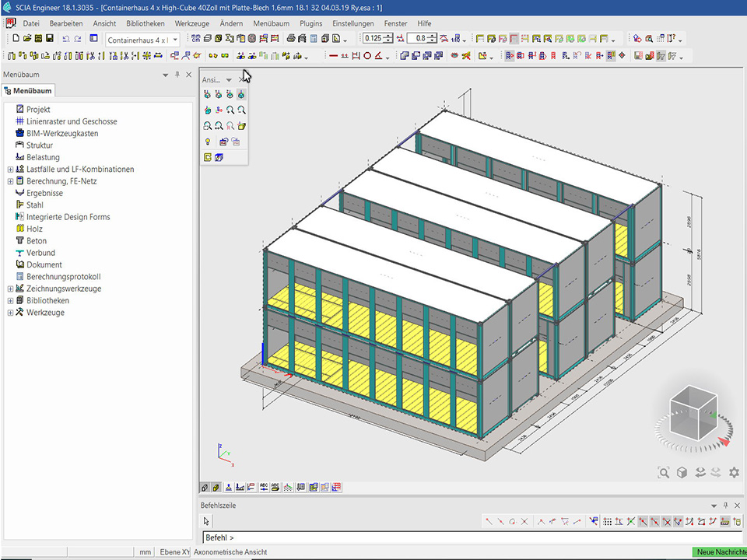
Task: Click the zoom in magnifier icon
Action: point(231,110)
